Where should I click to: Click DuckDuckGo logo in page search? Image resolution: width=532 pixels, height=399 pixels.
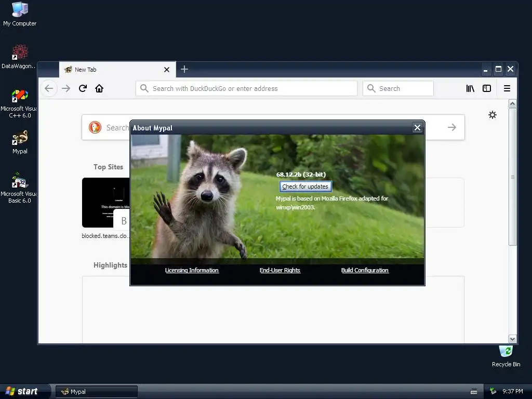click(x=95, y=127)
